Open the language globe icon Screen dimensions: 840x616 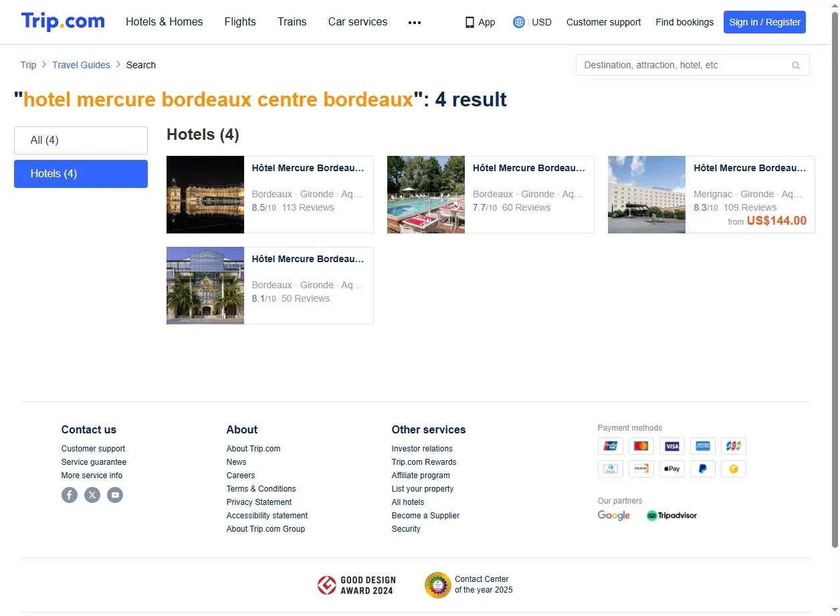point(519,22)
